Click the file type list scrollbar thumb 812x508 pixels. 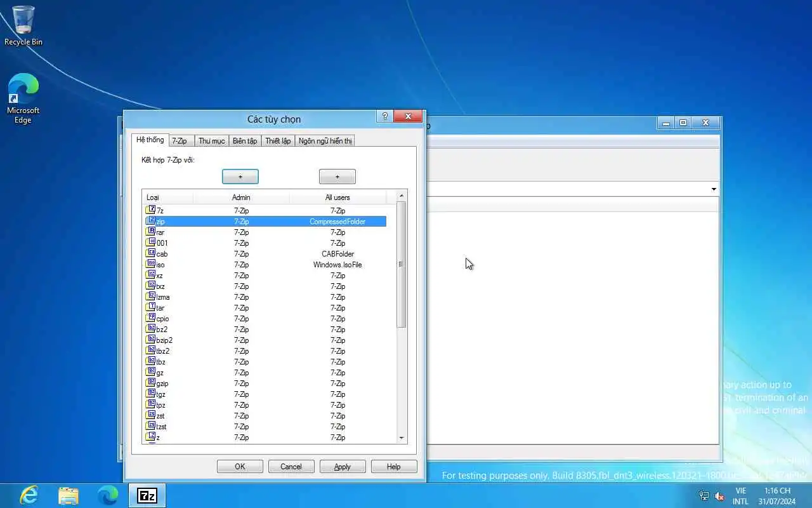point(401,264)
